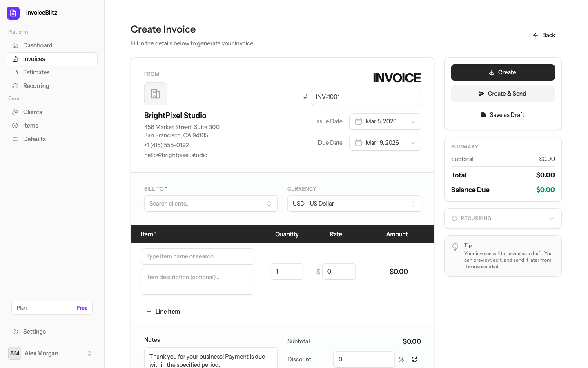Switch to the Invoices section
This screenshot has width=588, height=368.
coord(34,58)
